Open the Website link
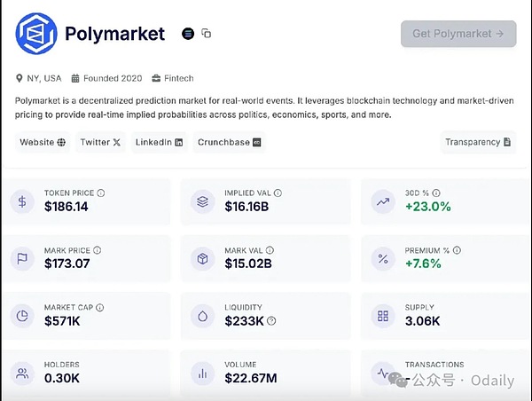 pos(43,142)
